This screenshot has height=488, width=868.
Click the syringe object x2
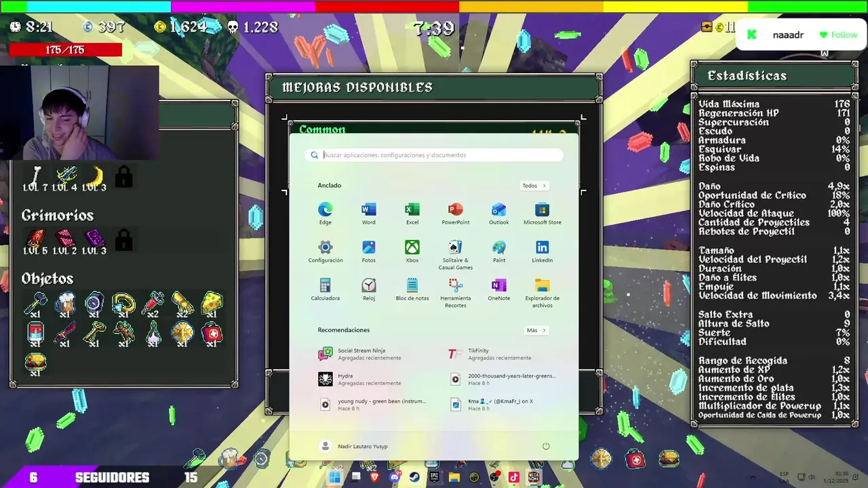tap(153, 304)
